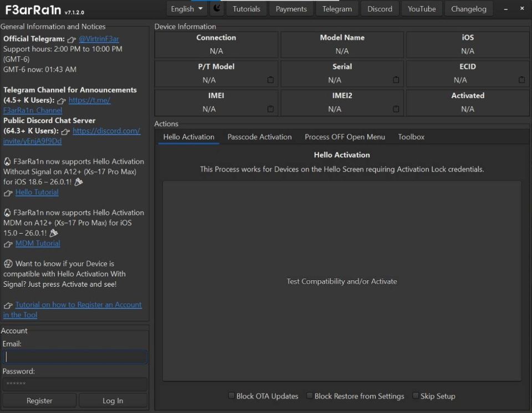The image size is (532, 413).
Task: Toggle the dark mode moon icon
Action: point(217,8)
